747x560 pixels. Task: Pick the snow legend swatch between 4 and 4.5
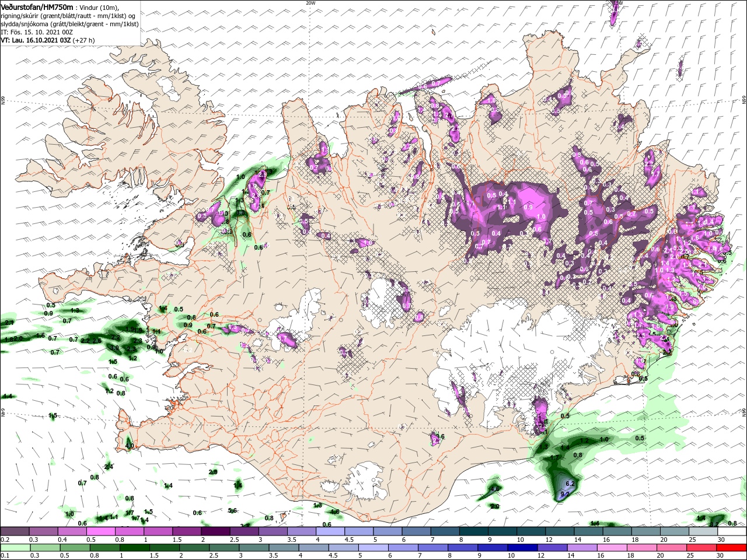coord(330,531)
